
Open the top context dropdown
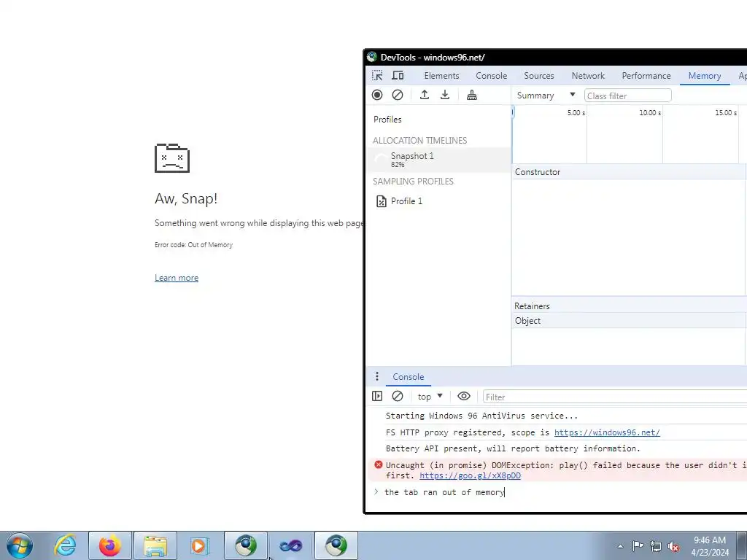(x=430, y=396)
